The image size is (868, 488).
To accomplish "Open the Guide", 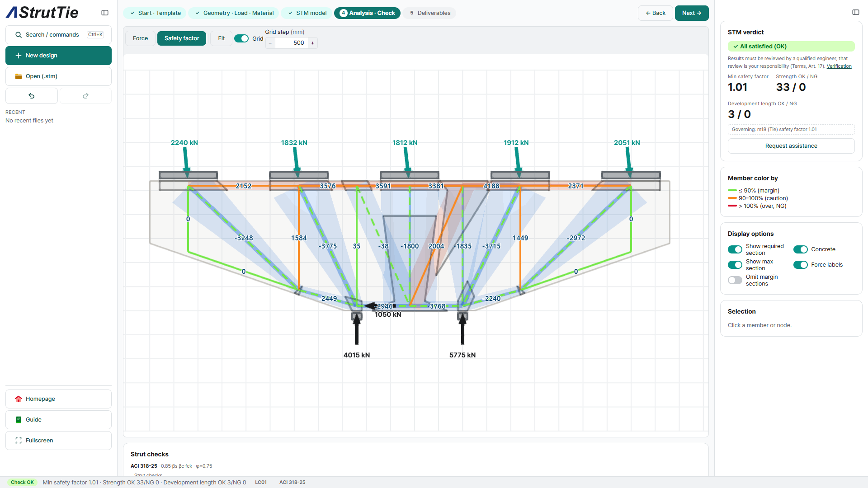I will coord(58,420).
